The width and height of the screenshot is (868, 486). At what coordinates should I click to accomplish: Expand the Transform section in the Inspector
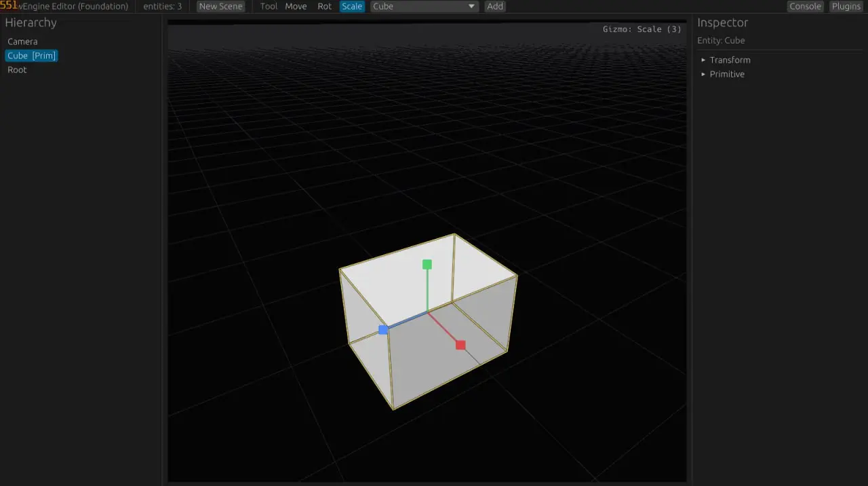tap(730, 60)
